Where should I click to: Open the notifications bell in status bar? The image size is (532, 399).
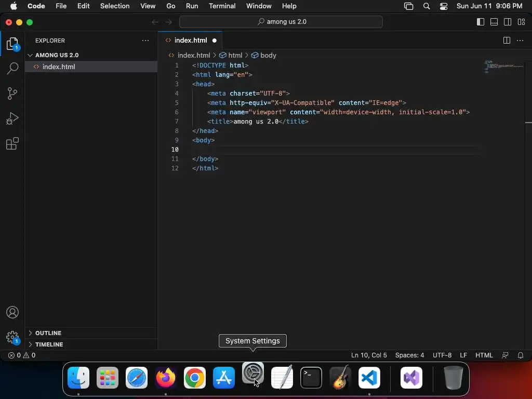pos(521,355)
